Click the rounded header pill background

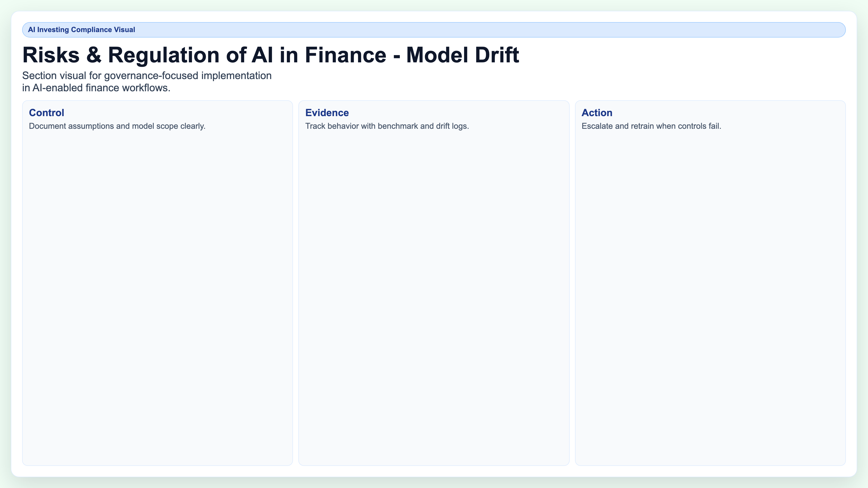tap(434, 30)
